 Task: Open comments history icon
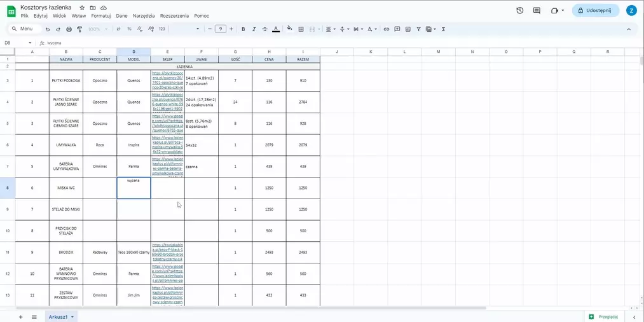[537, 11]
